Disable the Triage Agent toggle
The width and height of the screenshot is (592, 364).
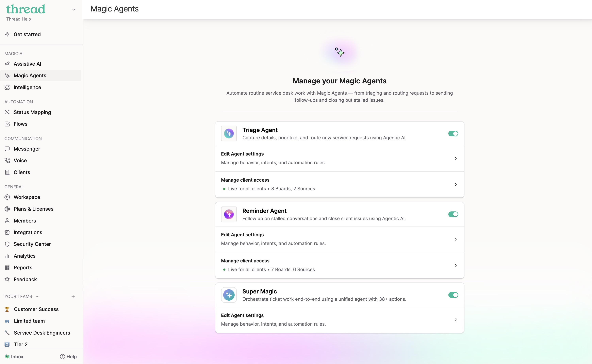[453, 133]
